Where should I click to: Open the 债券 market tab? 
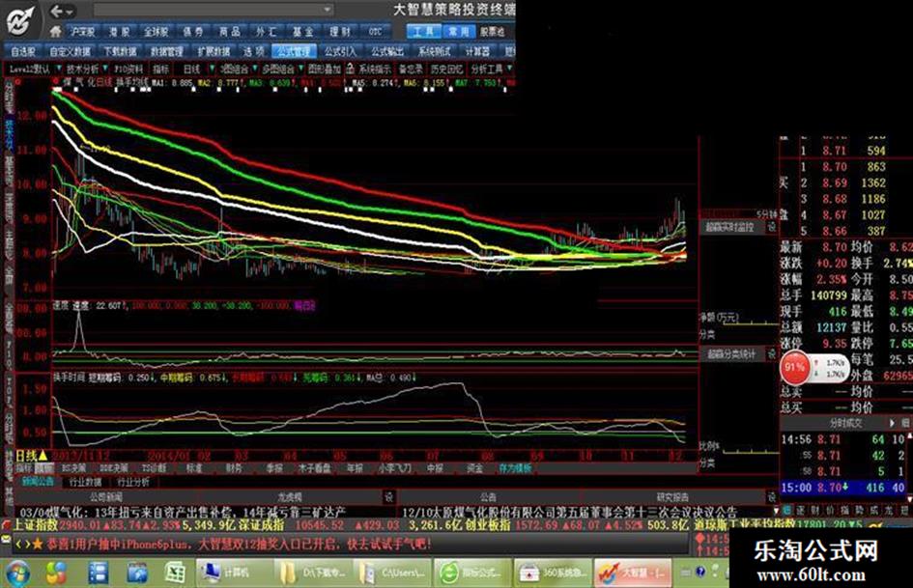[x=192, y=32]
